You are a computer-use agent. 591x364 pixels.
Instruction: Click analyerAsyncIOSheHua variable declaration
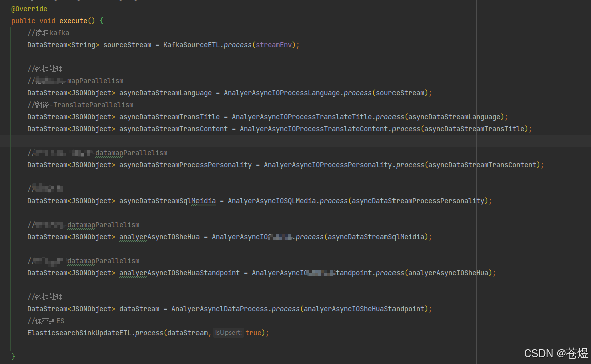159,237
